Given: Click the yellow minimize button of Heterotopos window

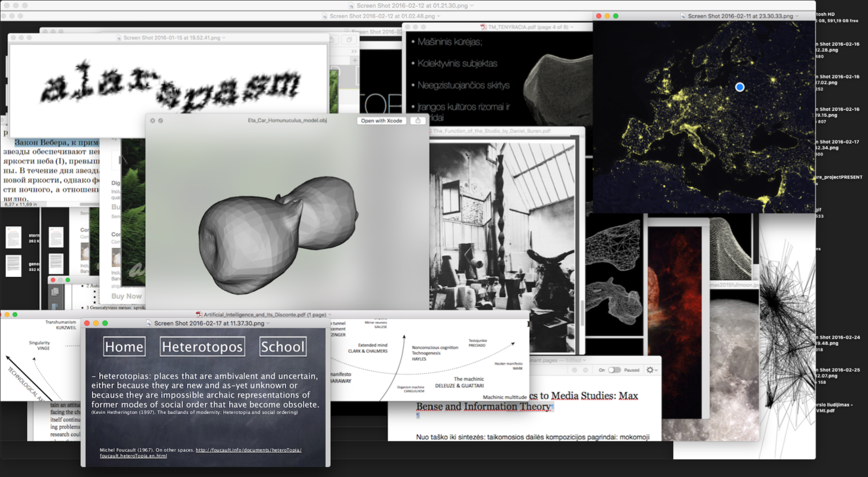Looking at the screenshot, I should tap(96, 323).
